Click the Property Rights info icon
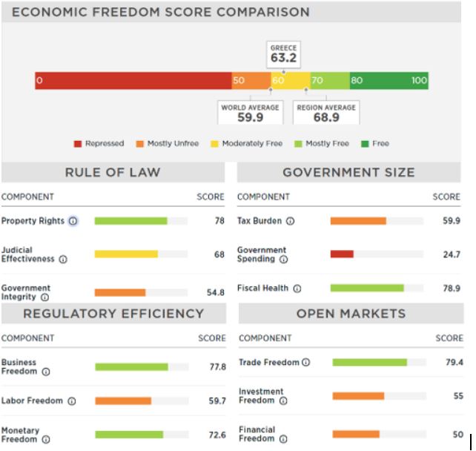The width and height of the screenshot is (476, 451). [x=73, y=221]
